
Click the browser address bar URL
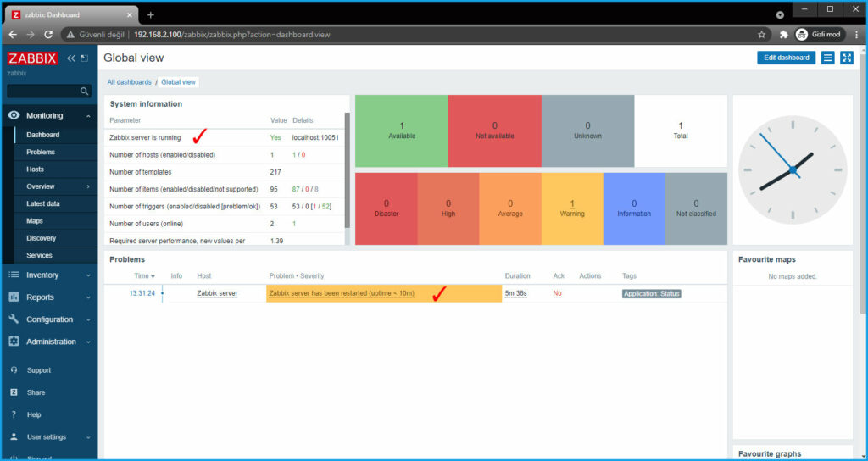tap(232, 34)
